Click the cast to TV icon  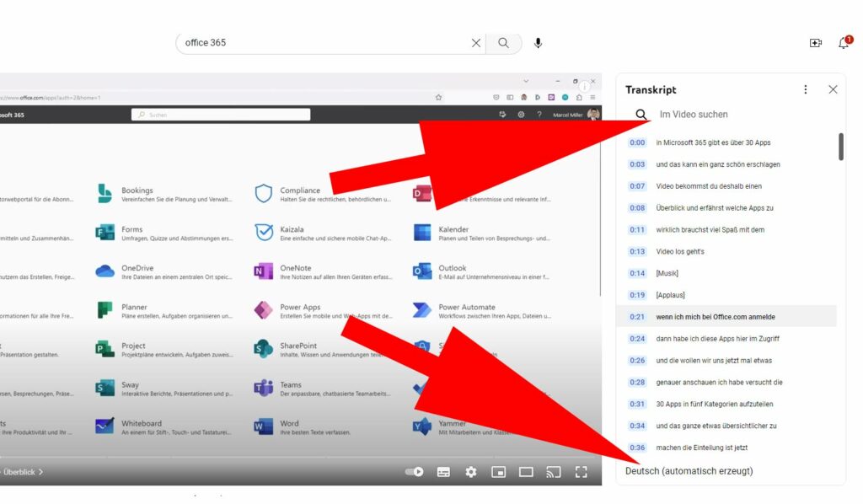click(x=553, y=472)
